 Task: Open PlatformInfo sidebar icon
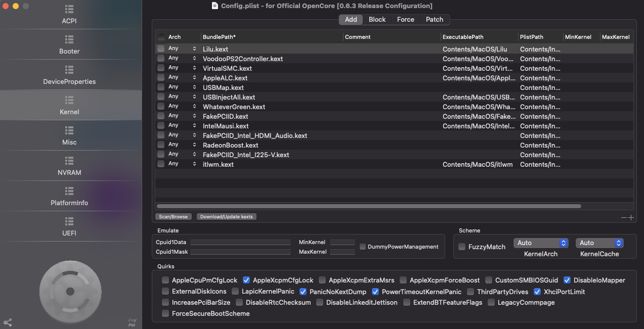click(69, 191)
